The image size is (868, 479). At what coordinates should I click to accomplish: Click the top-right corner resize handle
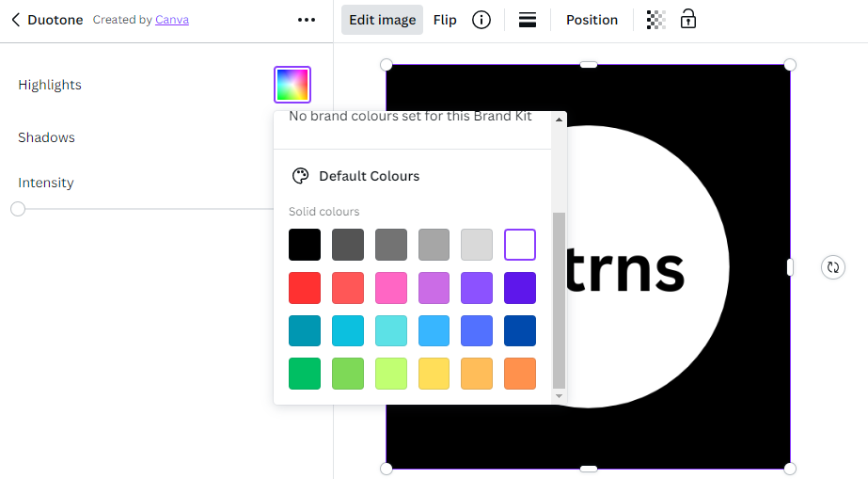point(790,65)
